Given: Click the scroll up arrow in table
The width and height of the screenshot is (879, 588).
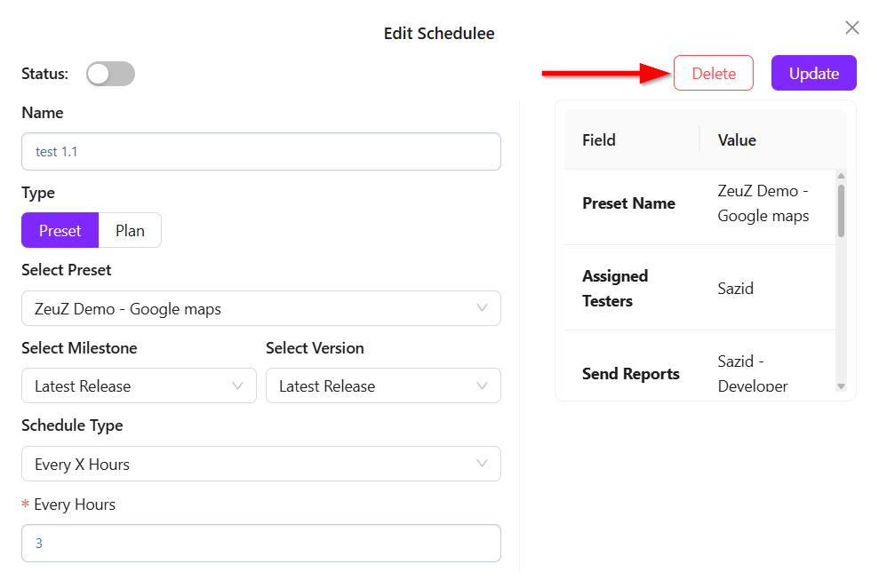Looking at the screenshot, I should pyautogui.click(x=841, y=176).
